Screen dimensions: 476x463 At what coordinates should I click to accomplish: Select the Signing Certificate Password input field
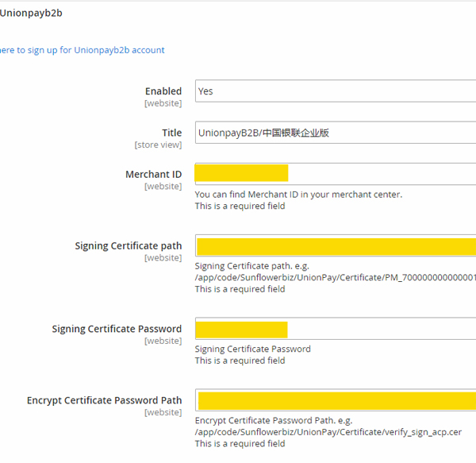pyautogui.click(x=335, y=330)
